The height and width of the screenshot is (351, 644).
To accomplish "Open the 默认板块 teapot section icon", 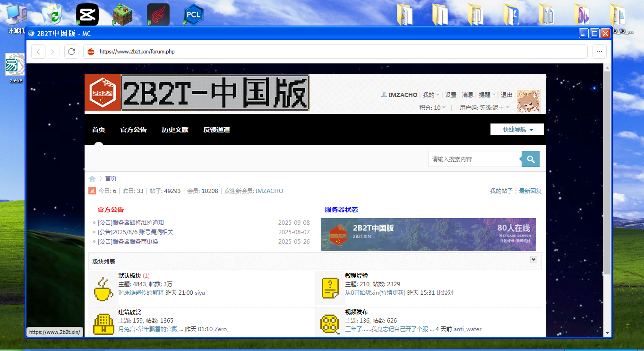I will click(103, 287).
